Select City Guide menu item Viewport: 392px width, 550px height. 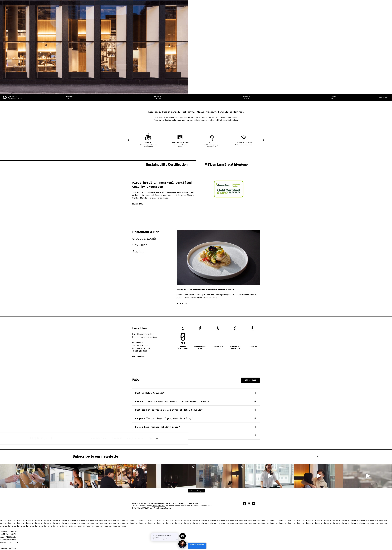pyautogui.click(x=140, y=245)
